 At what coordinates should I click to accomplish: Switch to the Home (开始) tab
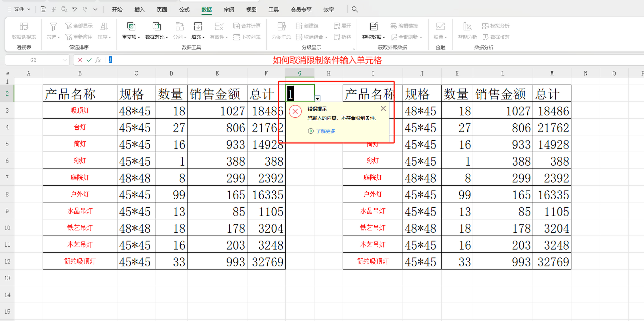tap(117, 10)
